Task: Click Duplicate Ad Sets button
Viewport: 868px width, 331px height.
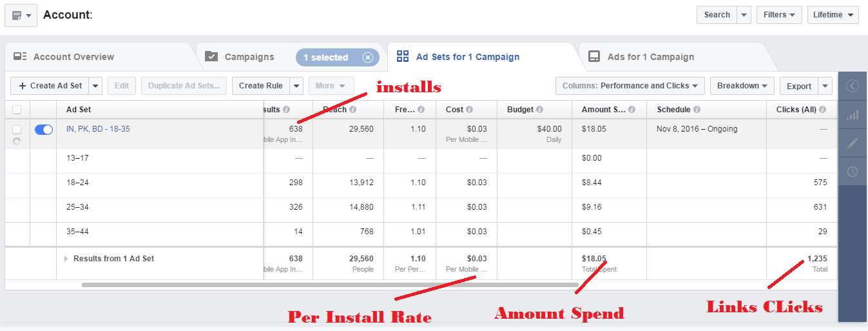Action: pyautogui.click(x=184, y=86)
